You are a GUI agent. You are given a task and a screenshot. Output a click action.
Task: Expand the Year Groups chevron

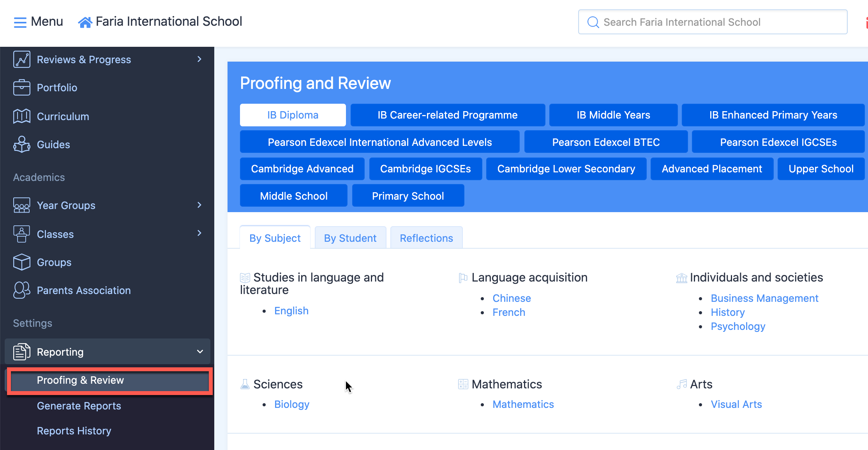pyautogui.click(x=199, y=205)
